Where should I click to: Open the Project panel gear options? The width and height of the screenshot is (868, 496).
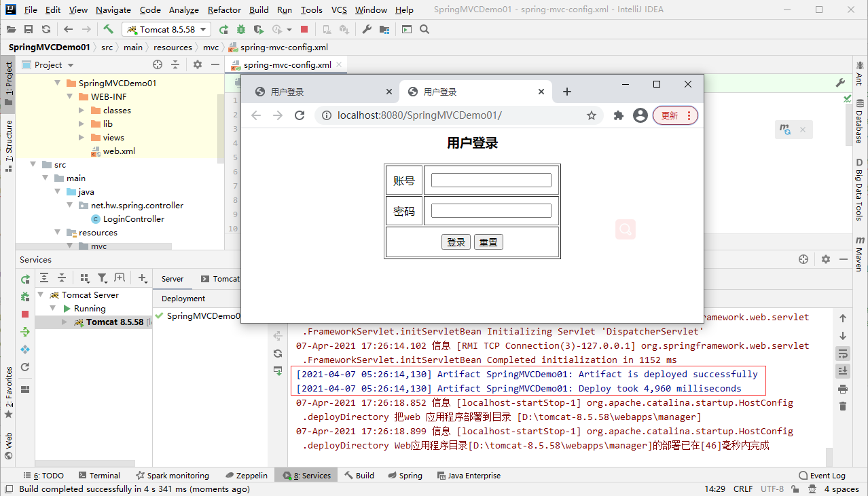point(198,64)
